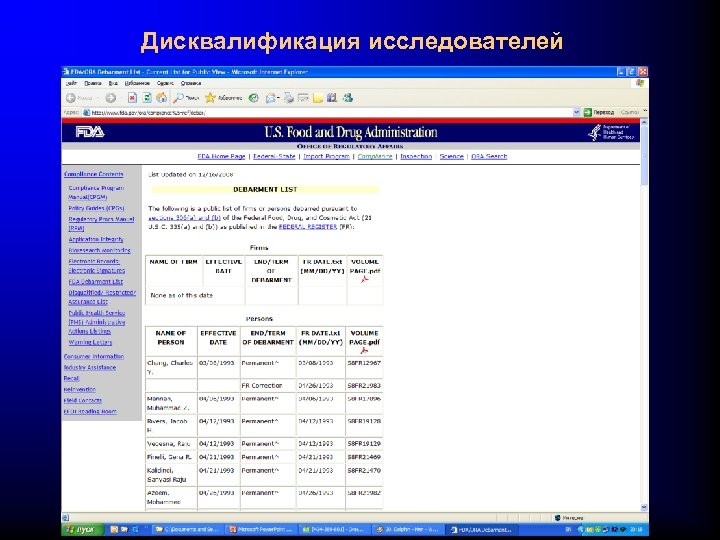This screenshot has height=540, width=720.
Task: Click the page icon beside the address URL
Action: (86, 112)
